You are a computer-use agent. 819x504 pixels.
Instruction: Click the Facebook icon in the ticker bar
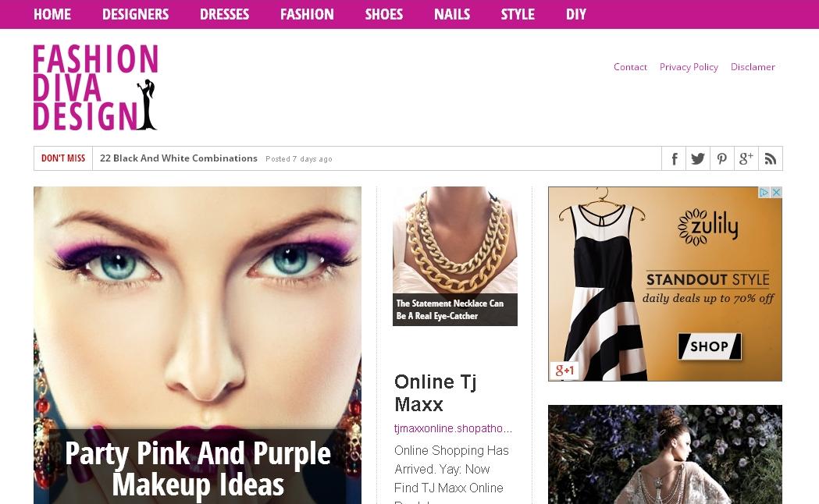click(x=674, y=158)
